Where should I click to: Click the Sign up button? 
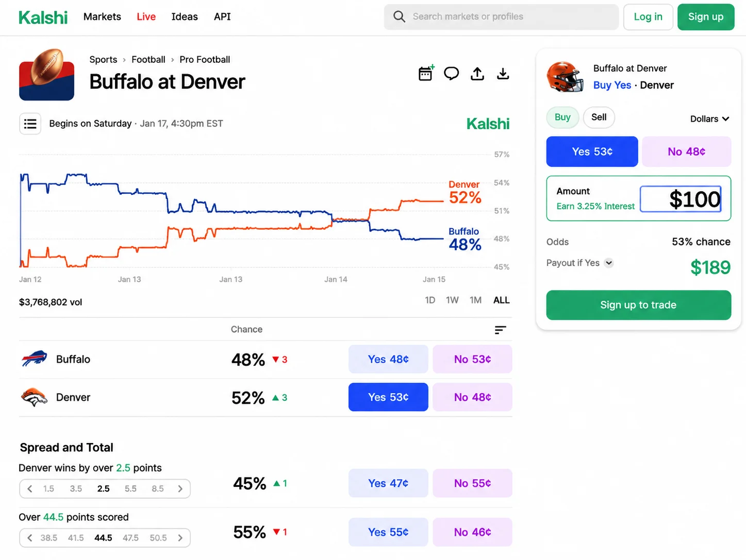(706, 17)
